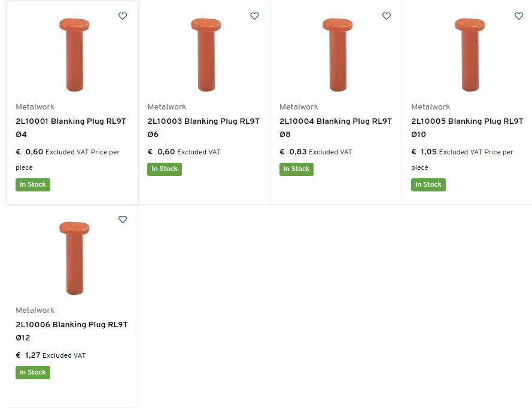Screen dimensions: 532x408
Task: Click Metalwork brand above 2L10005
Action: click(430, 107)
